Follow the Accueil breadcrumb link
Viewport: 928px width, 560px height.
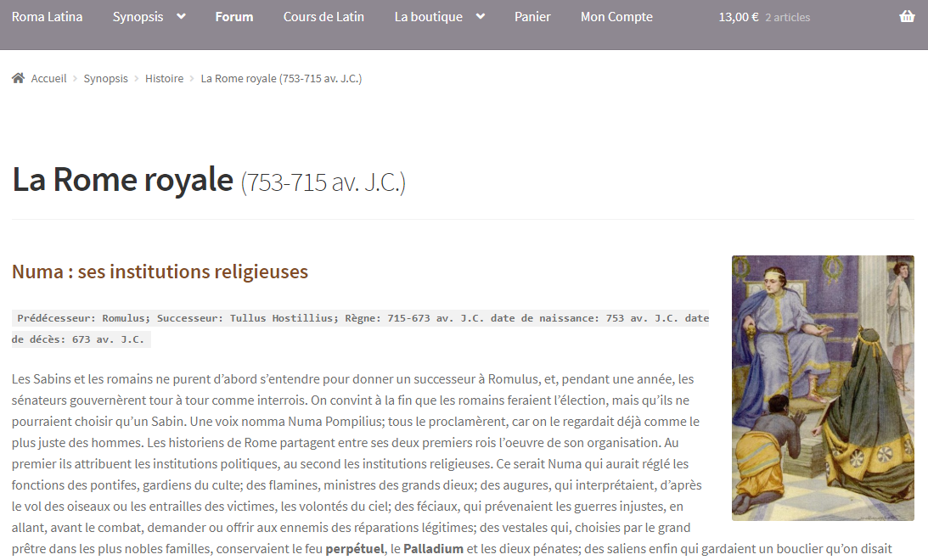[48, 78]
